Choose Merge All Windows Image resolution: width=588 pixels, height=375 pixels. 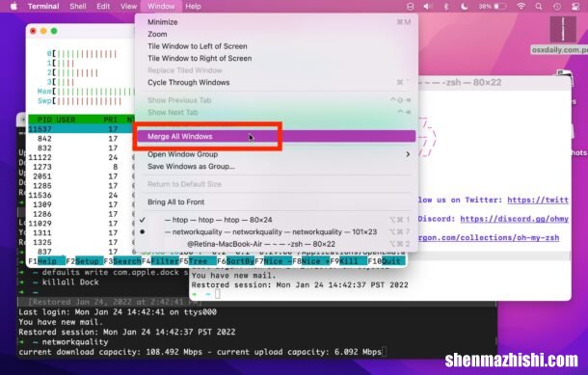(x=276, y=136)
